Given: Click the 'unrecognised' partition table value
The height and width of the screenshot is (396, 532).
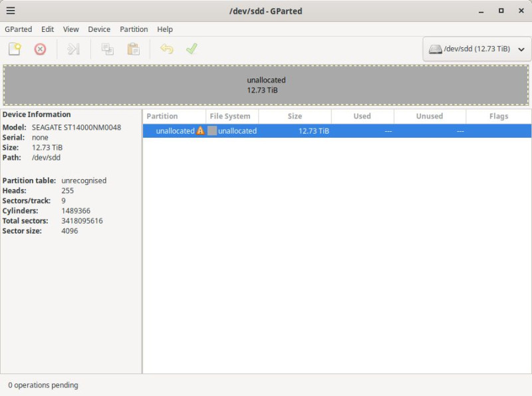Looking at the screenshot, I should point(84,180).
